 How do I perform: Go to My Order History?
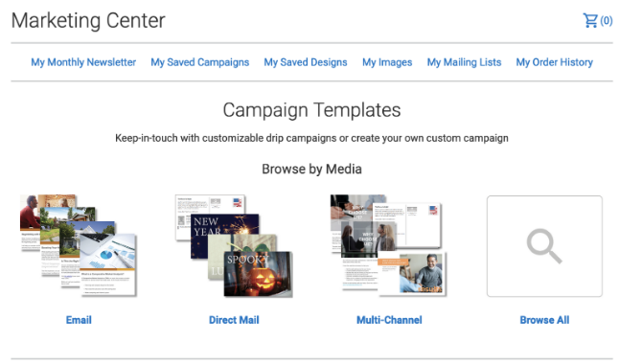555,62
